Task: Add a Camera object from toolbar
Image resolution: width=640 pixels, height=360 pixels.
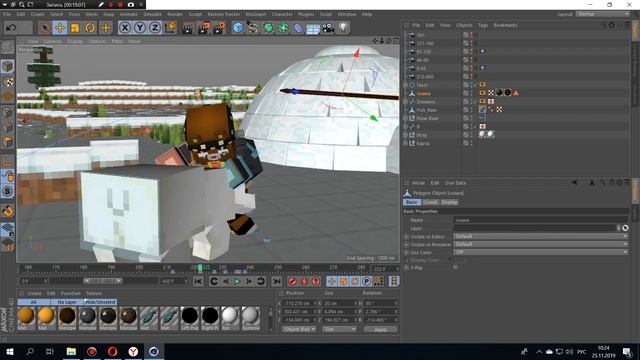Action: pyautogui.click(x=328, y=28)
